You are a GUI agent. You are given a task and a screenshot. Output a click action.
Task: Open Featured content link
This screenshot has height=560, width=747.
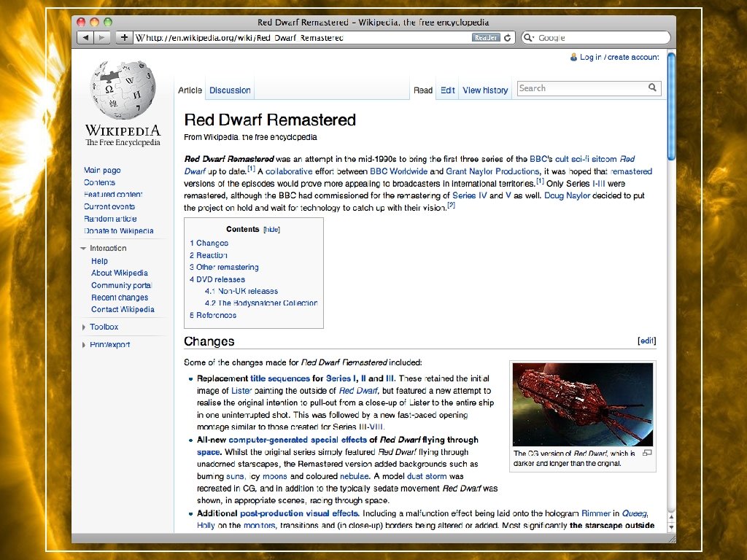point(113,194)
